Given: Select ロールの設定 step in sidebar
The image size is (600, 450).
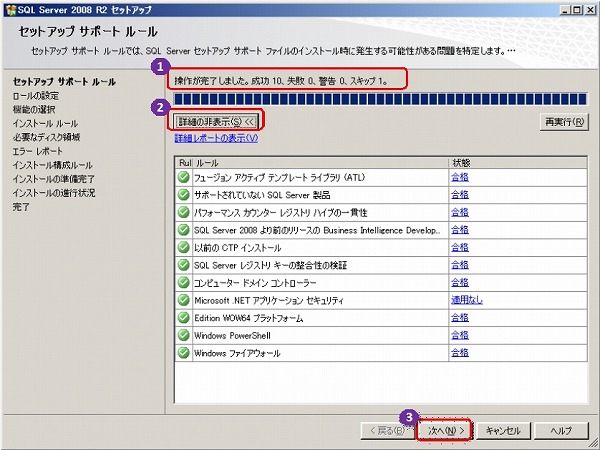Looking at the screenshot, I should tap(36, 96).
